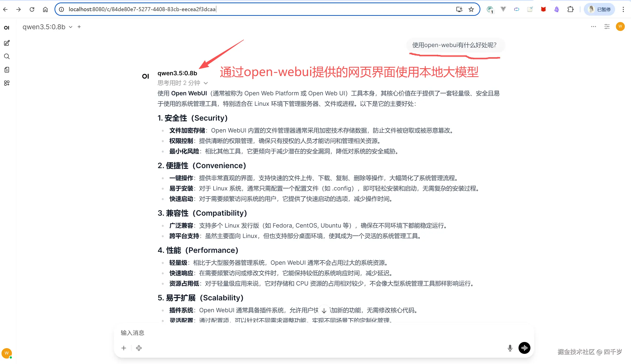631x364 pixels.
Task: Bookmark this page using the star icon
Action: click(x=471, y=9)
